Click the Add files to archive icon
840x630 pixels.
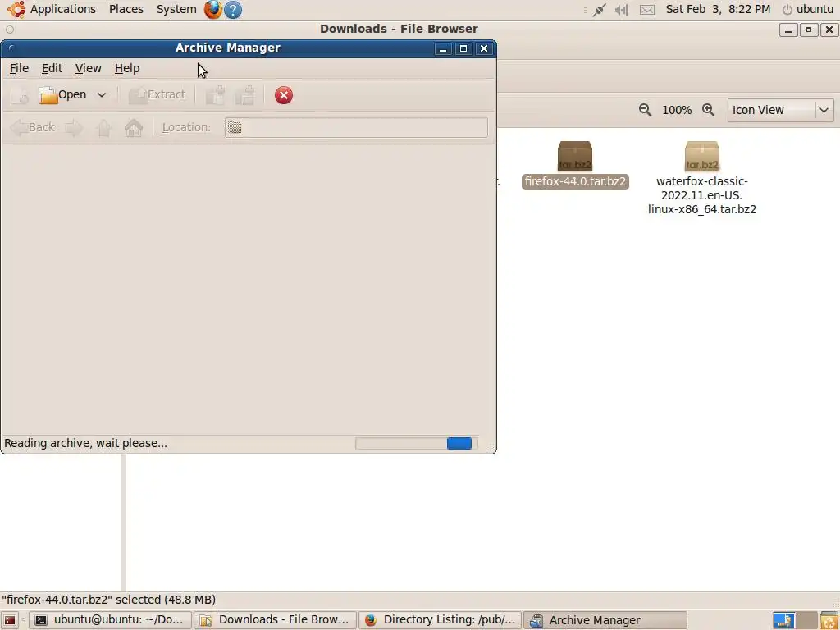216,95
